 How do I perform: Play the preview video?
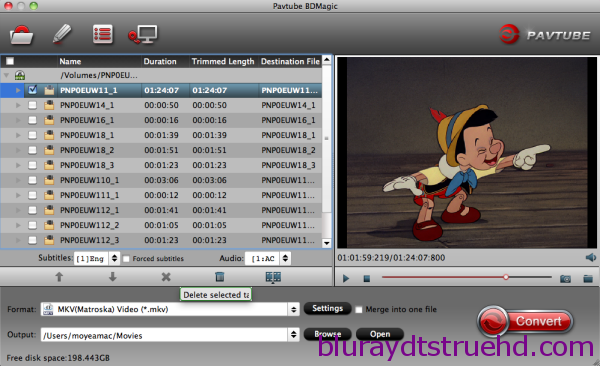tap(346, 278)
